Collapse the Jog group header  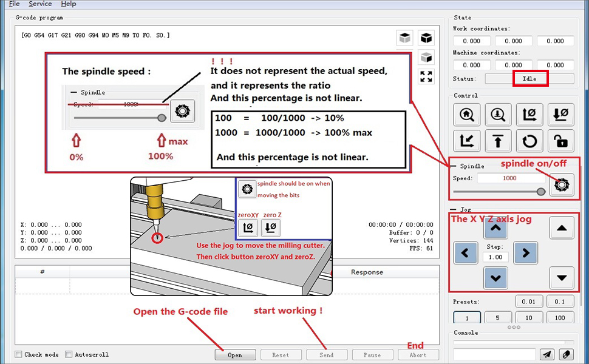tap(454, 209)
